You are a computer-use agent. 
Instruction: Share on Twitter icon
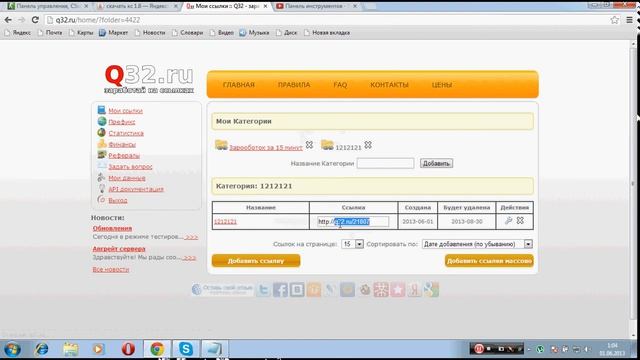[264, 290]
